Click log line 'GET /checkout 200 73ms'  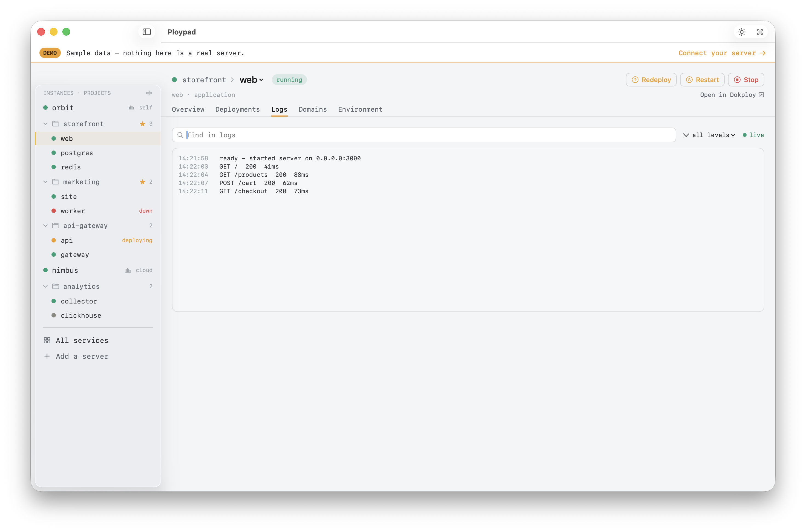264,191
